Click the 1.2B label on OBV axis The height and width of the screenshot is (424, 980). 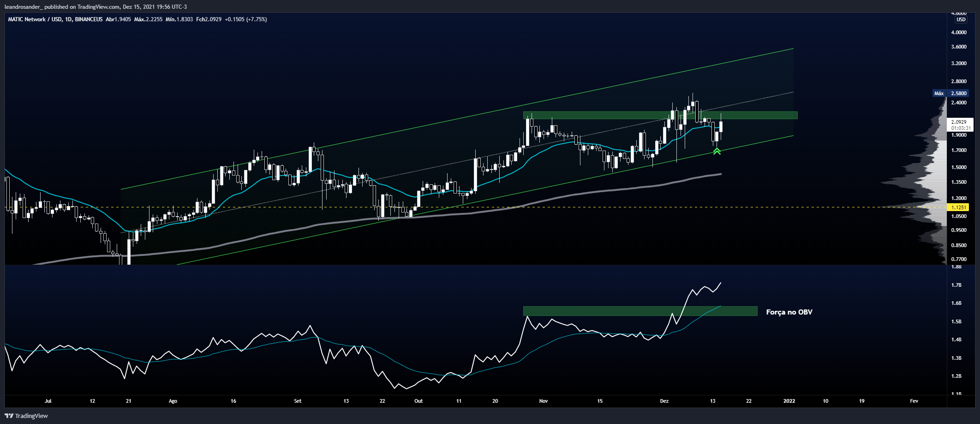click(x=956, y=376)
